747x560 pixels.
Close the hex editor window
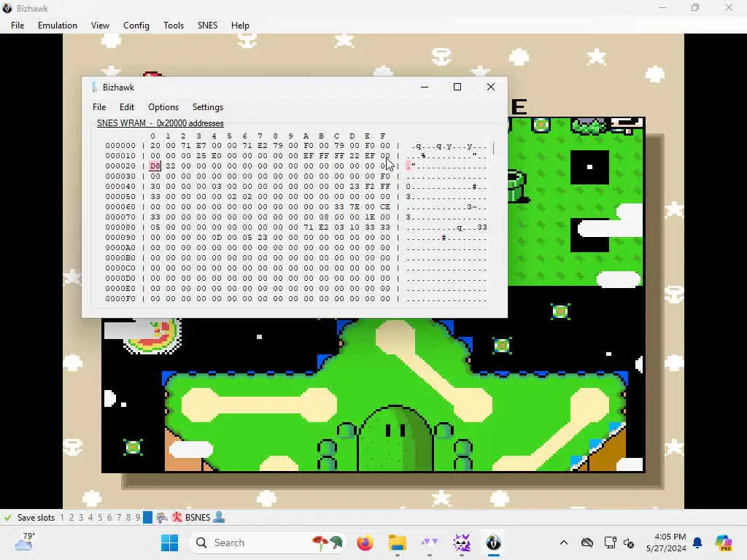[491, 87]
